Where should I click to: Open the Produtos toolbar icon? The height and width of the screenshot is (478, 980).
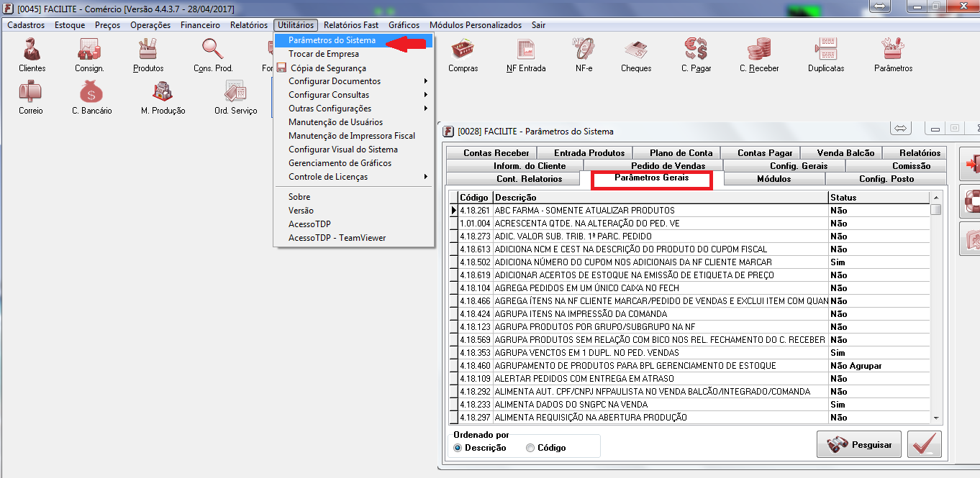(148, 49)
